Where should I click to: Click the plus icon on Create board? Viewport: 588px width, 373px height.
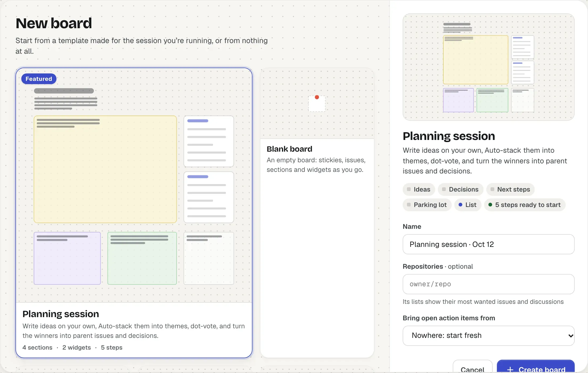[x=510, y=370]
